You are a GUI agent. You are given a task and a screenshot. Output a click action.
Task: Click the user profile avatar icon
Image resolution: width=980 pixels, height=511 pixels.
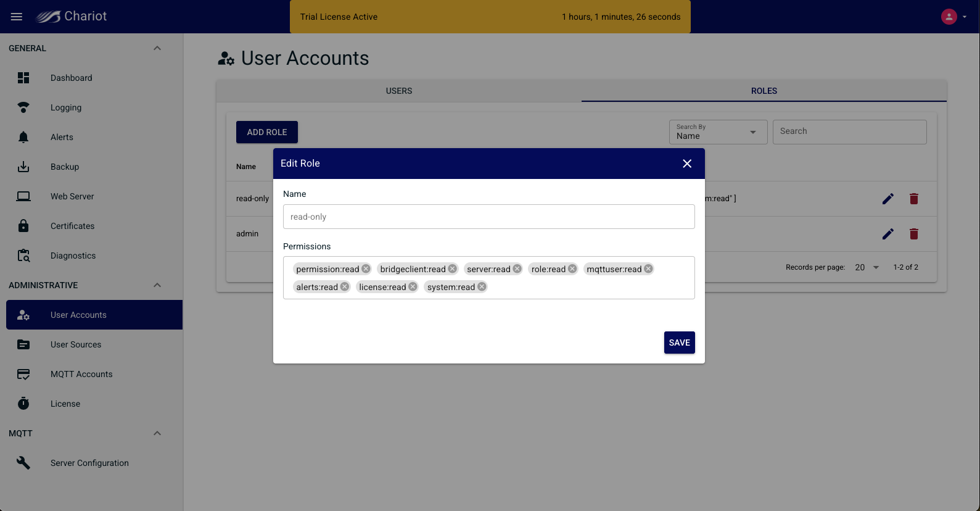949,17
